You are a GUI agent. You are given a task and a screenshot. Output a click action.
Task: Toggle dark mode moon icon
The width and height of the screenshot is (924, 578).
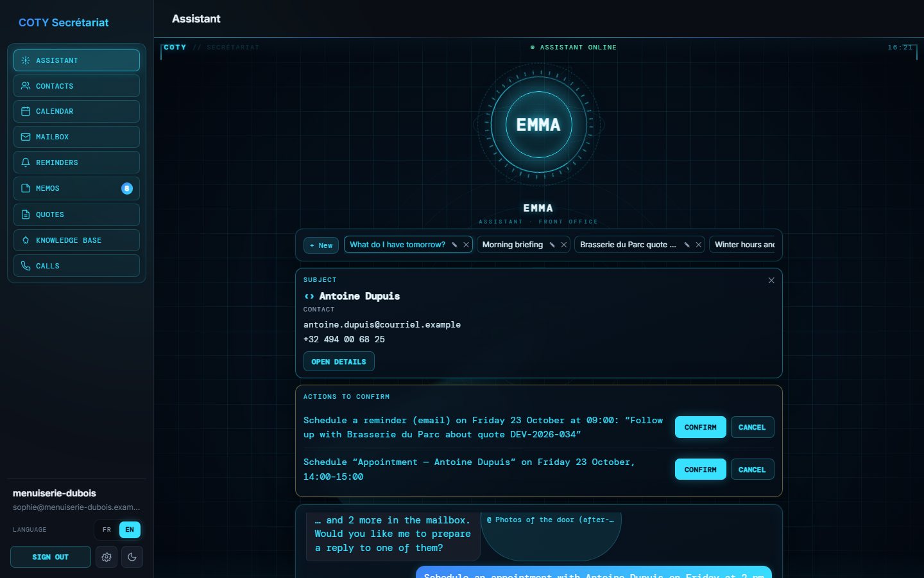click(x=132, y=557)
